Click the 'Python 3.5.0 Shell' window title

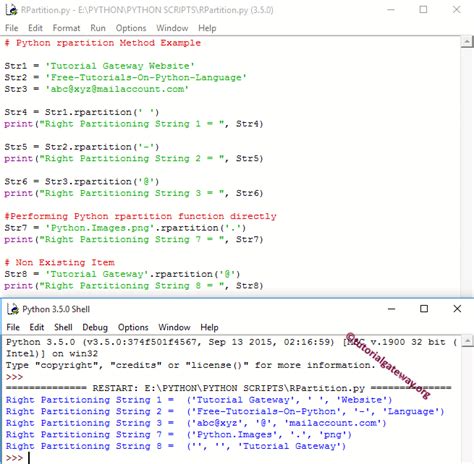pos(56,309)
